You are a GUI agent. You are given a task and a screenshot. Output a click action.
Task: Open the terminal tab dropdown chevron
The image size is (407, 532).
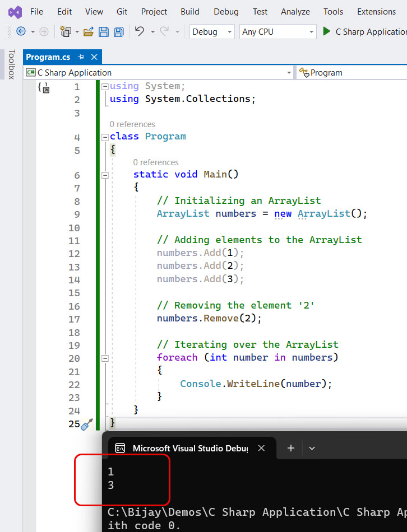[x=312, y=448]
